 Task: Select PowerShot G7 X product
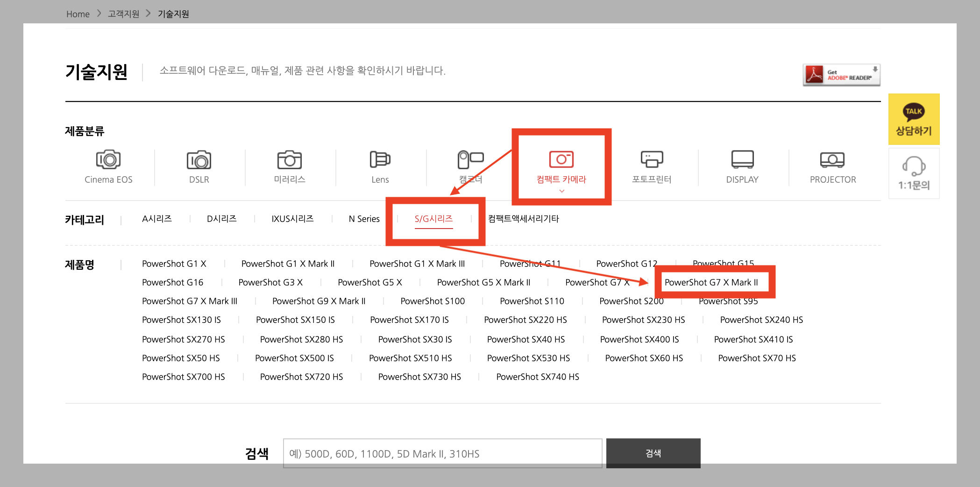click(x=597, y=282)
